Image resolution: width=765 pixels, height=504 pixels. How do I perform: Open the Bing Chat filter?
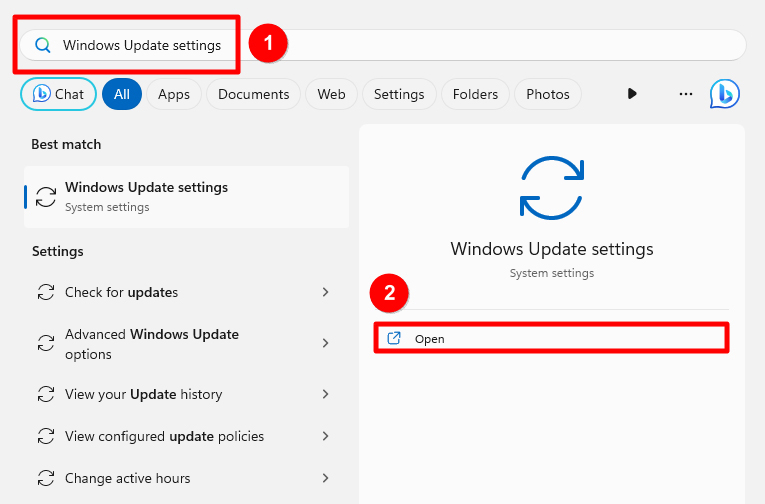58,94
